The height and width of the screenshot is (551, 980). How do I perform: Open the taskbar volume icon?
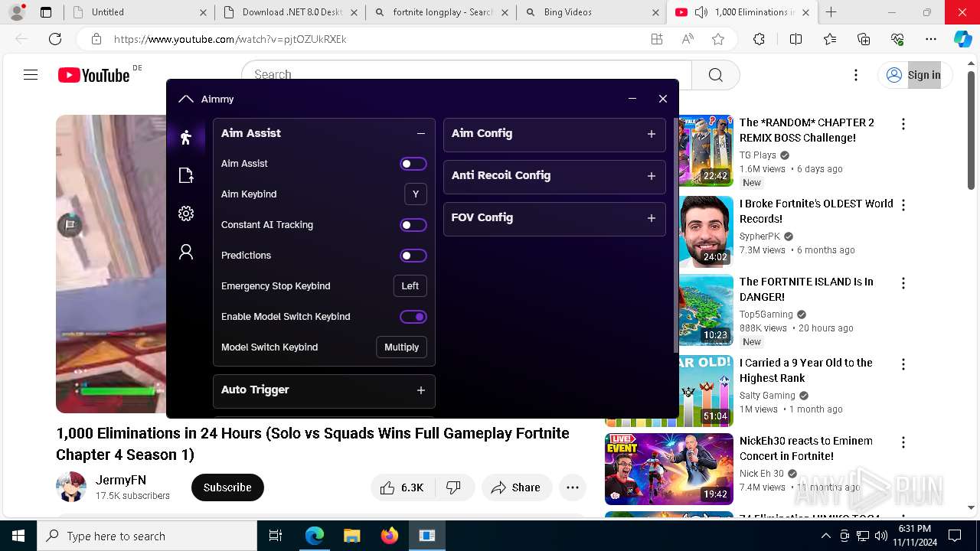coord(881,536)
